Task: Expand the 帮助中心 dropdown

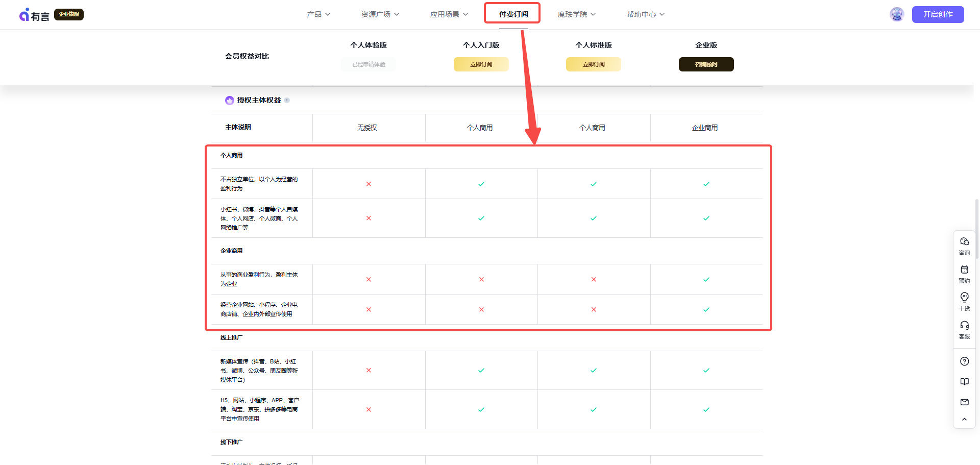Action: [644, 14]
